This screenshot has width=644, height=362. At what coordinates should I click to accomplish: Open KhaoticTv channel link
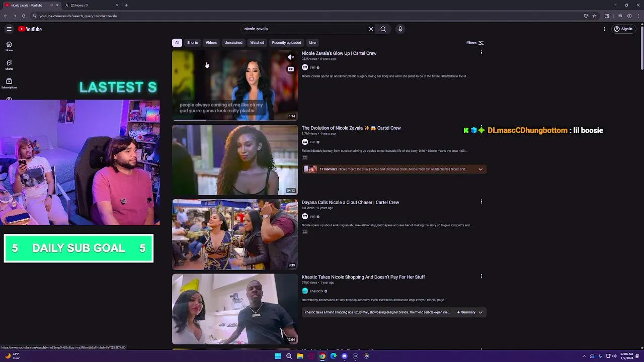click(316, 291)
